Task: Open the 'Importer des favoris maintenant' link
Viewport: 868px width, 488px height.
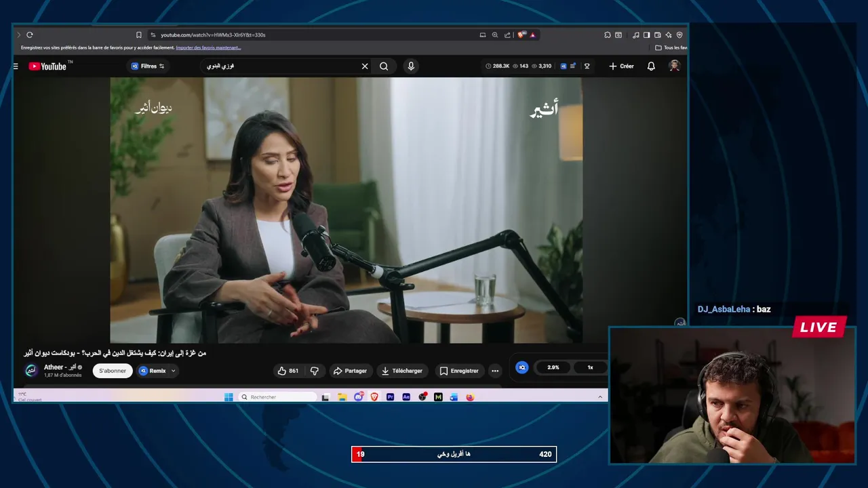Action: point(208,47)
